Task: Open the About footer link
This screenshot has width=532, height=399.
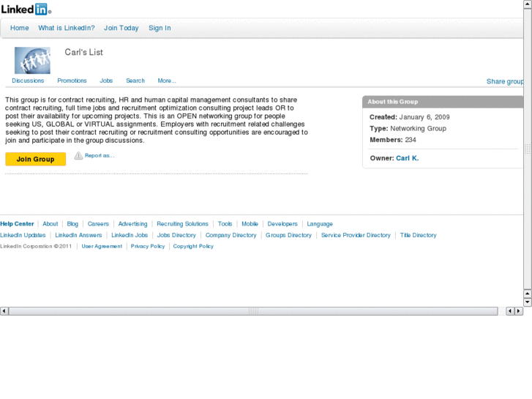Action: tap(50, 224)
